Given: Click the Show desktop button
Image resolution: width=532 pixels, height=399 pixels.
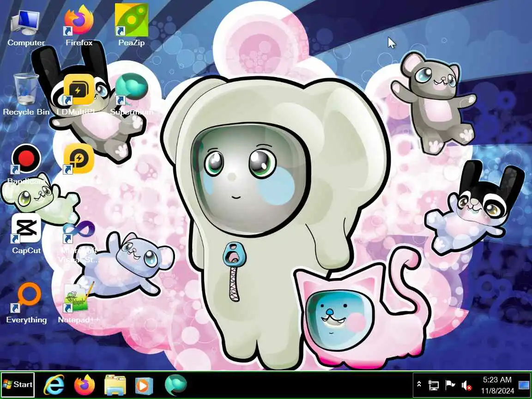Looking at the screenshot, I should (x=524, y=385).
